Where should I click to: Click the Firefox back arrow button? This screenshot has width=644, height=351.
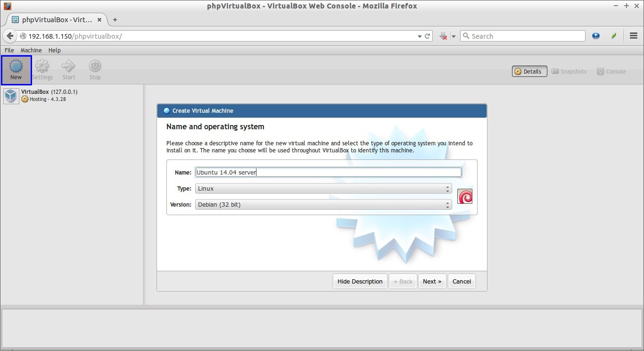10,36
